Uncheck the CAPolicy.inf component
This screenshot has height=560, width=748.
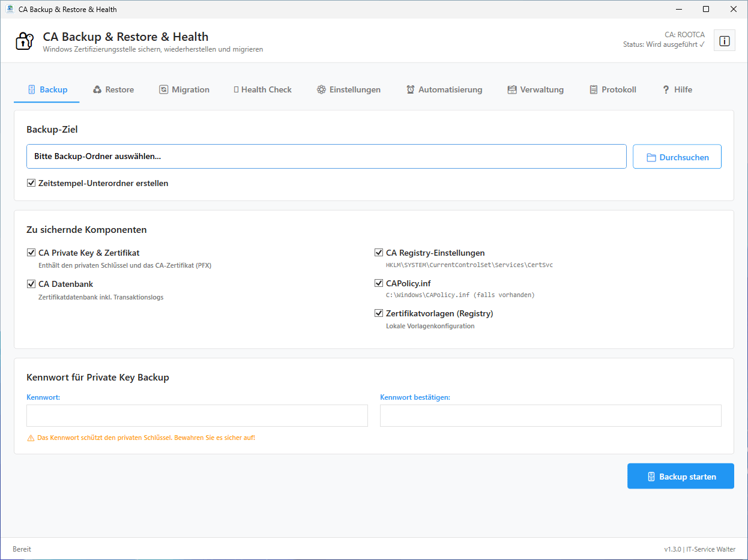click(x=379, y=283)
